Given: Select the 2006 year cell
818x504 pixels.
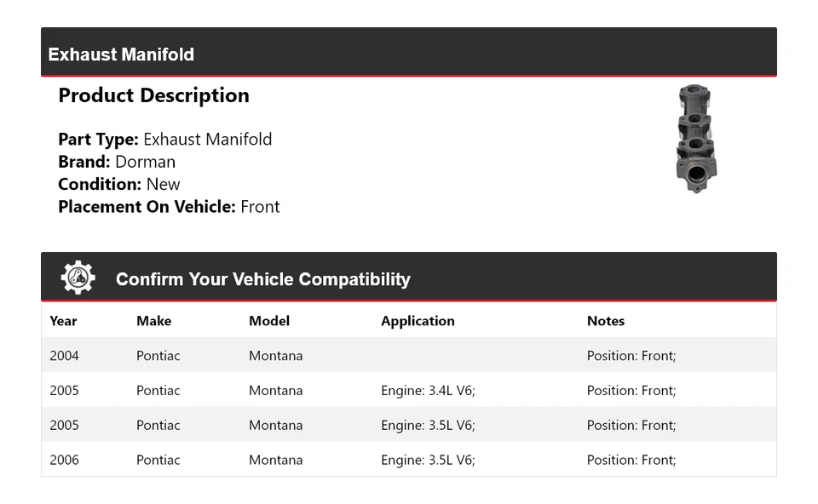Looking at the screenshot, I should pyautogui.click(x=64, y=460).
